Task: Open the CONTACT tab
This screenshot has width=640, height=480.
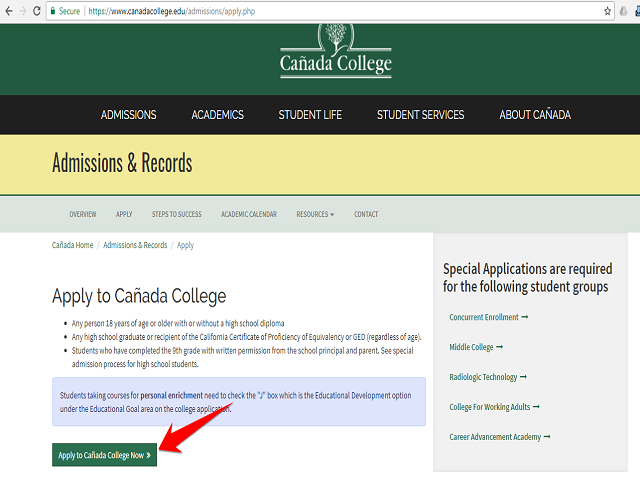Action: [x=366, y=214]
